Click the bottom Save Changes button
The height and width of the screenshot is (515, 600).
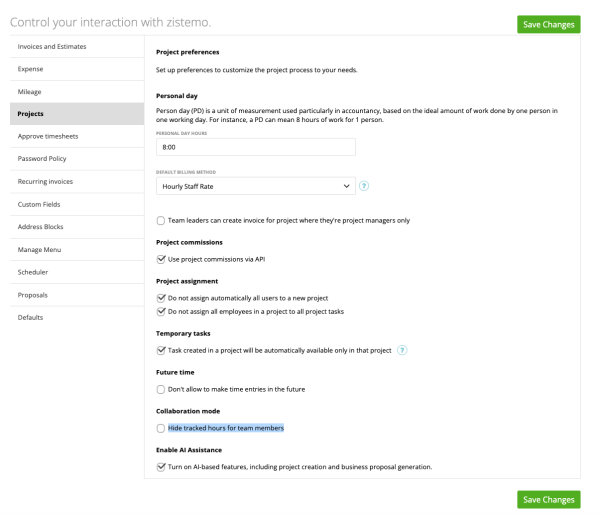pos(549,500)
